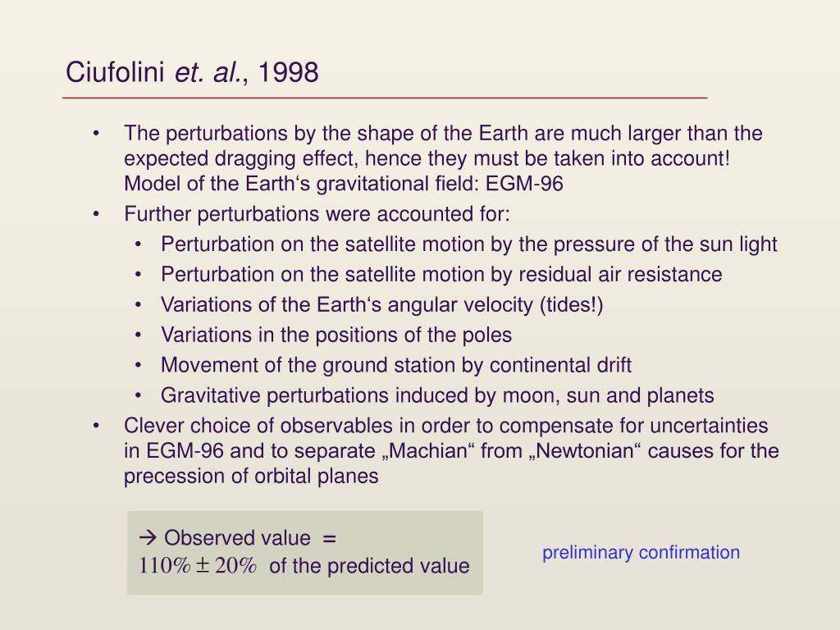The width and height of the screenshot is (840, 630).
Task: Click the line precession of orbital planes
Action: pyautogui.click(x=251, y=476)
